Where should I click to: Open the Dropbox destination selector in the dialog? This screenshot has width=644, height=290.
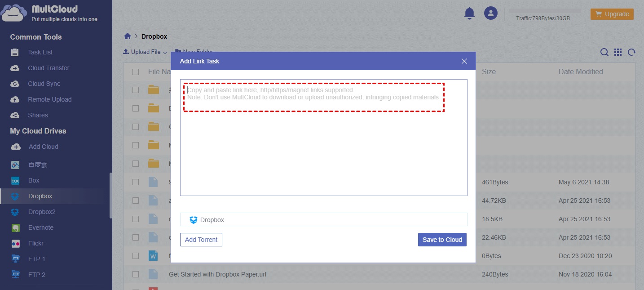pyautogui.click(x=323, y=220)
